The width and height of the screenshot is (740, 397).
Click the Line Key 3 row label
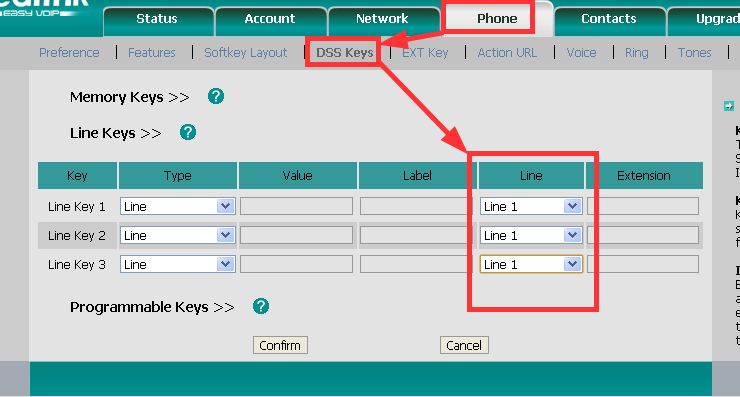tap(77, 265)
